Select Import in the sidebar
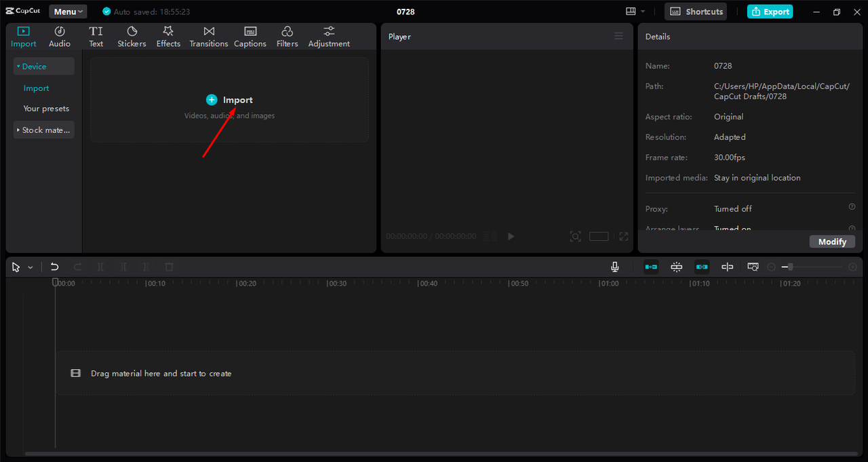This screenshot has width=868, height=462. point(36,88)
